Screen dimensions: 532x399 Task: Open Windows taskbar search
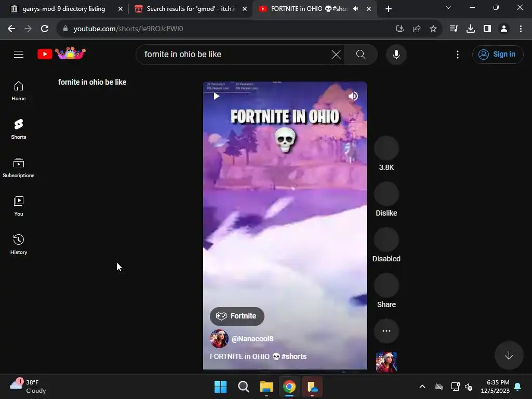click(244, 387)
